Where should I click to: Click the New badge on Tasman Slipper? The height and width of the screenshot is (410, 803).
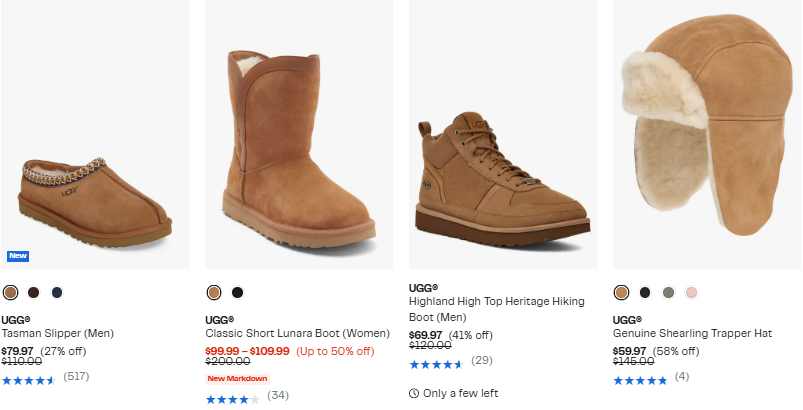pos(18,256)
